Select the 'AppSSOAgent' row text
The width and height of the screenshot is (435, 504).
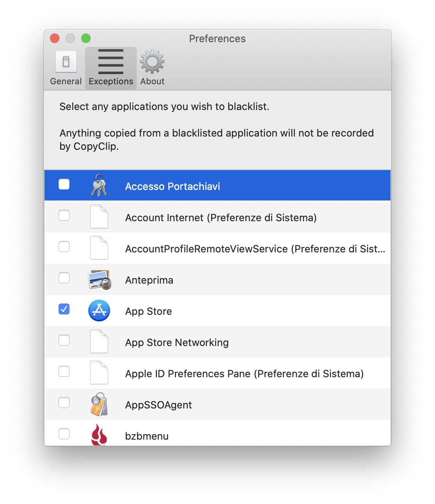(159, 405)
